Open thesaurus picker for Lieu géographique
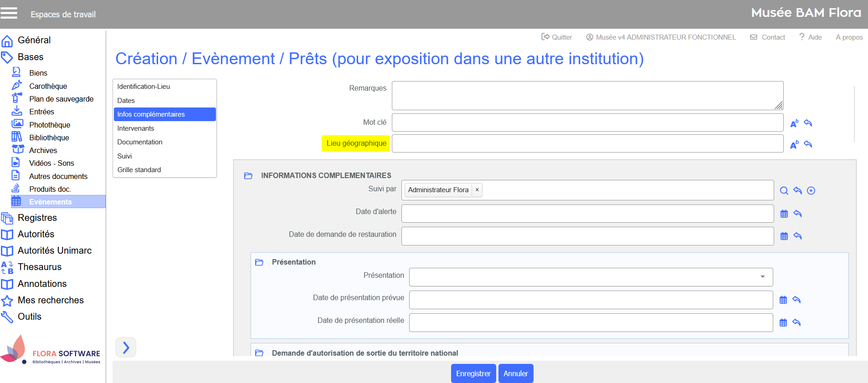This screenshot has width=868, height=383. pyautogui.click(x=794, y=144)
